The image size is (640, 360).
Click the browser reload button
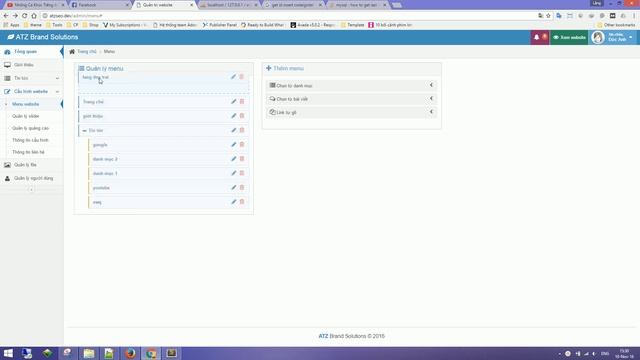(24, 16)
